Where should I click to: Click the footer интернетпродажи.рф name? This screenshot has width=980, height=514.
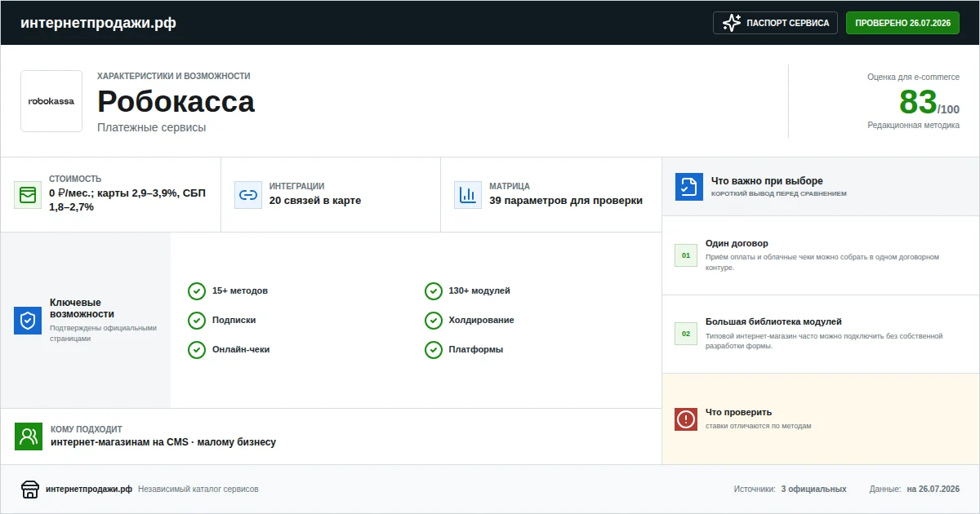pyautogui.click(x=89, y=490)
